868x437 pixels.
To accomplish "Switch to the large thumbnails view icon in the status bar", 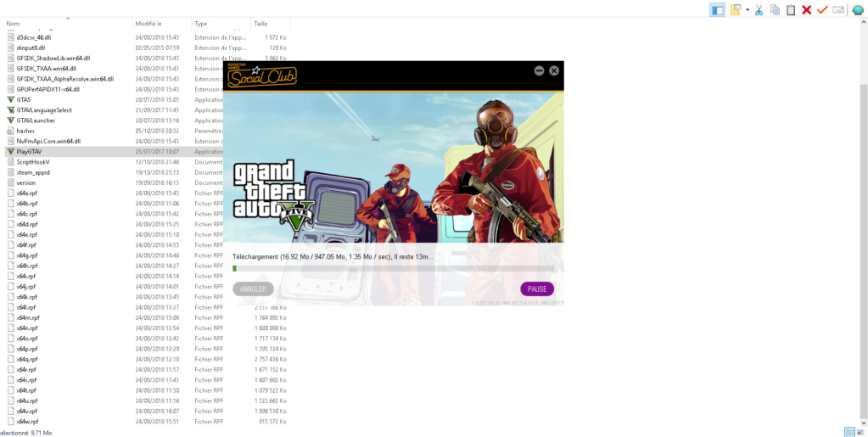I will click(x=861, y=432).
